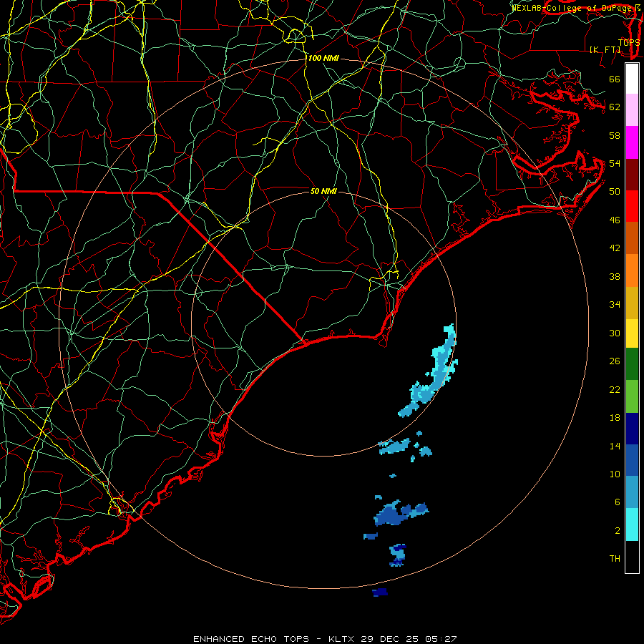Click the '[K FT]' units label
644x644 pixels.
pos(605,49)
